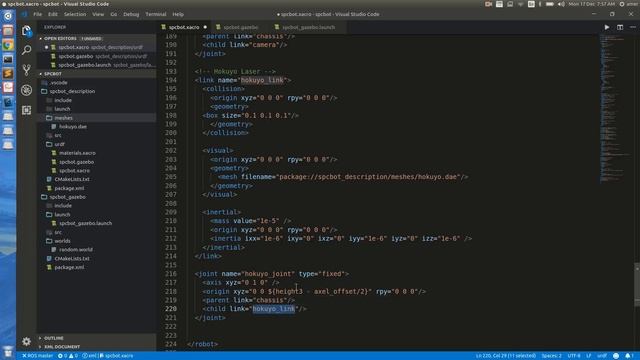640x360 pixels.
Task: Click the feedback smiley in status bar
Action: tap(616, 356)
